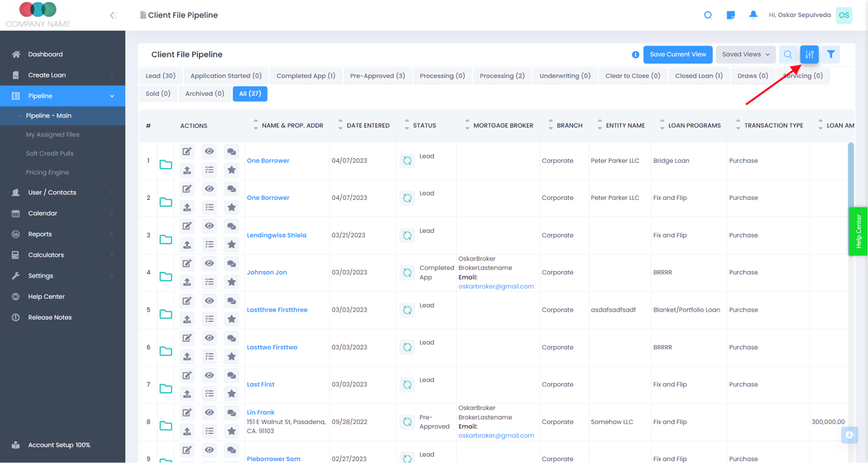Click the column settings sliders icon
The height and width of the screenshot is (463, 868).
pyautogui.click(x=809, y=55)
